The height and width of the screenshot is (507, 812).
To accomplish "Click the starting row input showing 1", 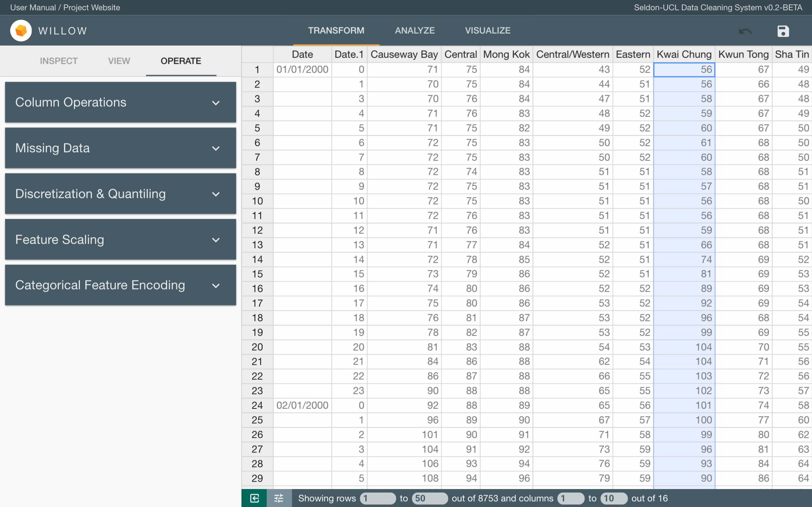I will [x=378, y=498].
